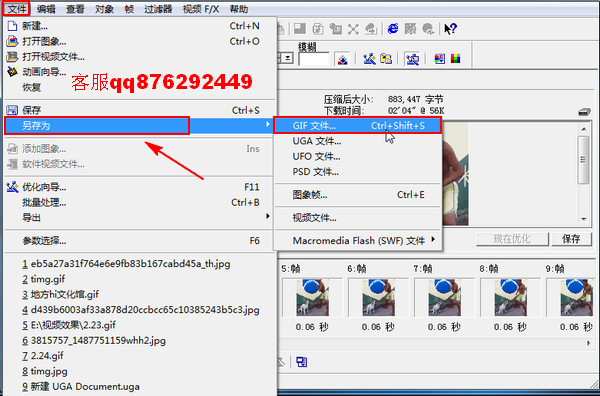Click the grayed crossed-arrows toolbar icon
600x396 pixels.
pyautogui.click(x=353, y=29)
